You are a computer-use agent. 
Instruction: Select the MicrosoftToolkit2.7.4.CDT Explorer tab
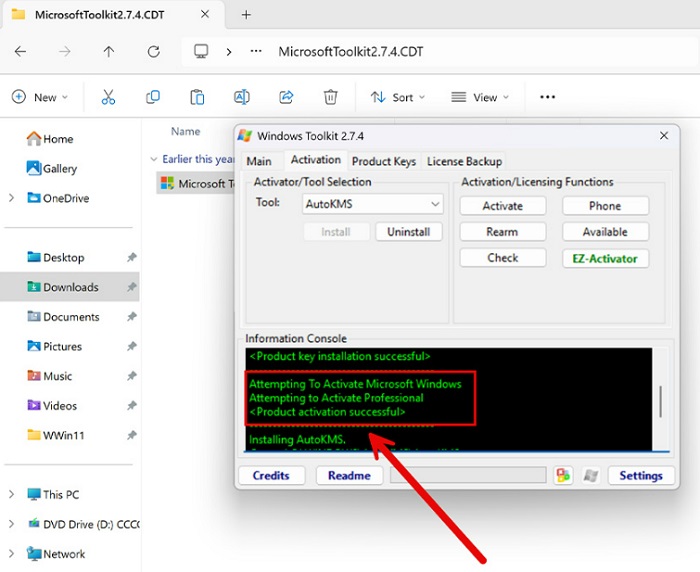point(112,15)
